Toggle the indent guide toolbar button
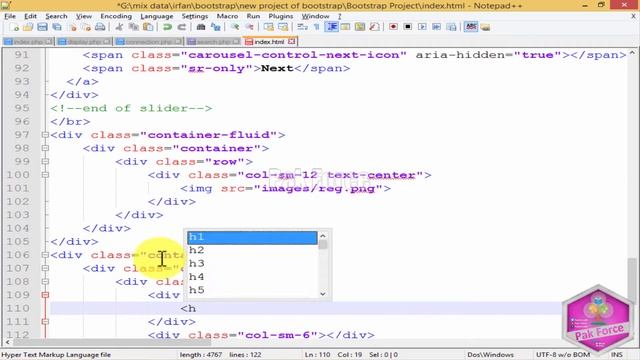This screenshot has height=360, width=640. 331,27
